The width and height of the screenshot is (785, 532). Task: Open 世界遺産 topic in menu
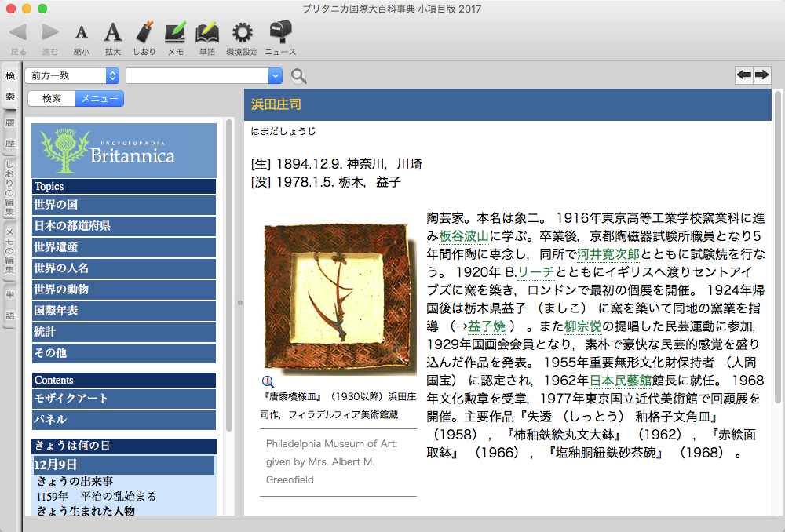123,247
